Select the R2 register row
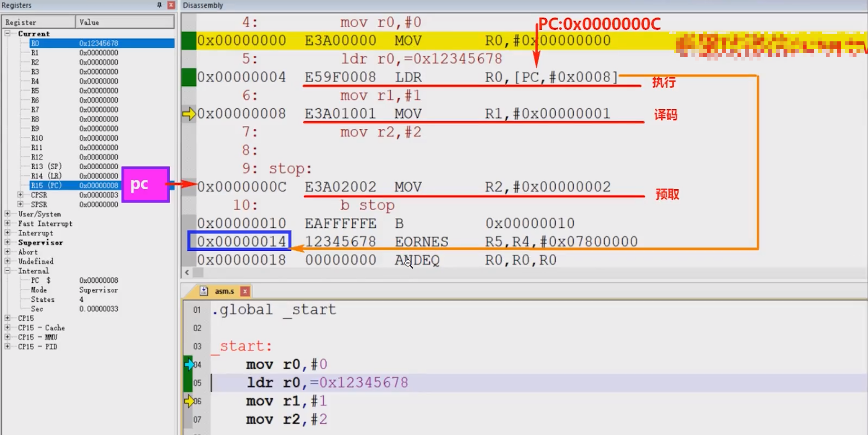 coord(102,62)
